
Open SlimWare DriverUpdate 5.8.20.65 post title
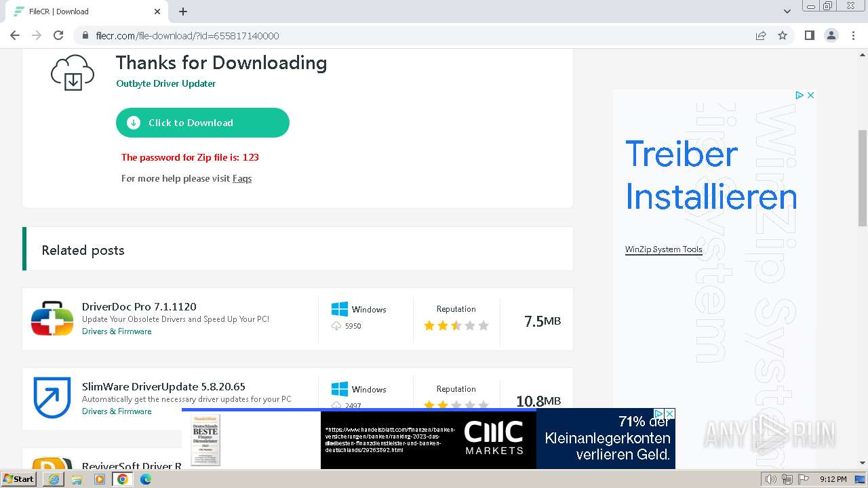pyautogui.click(x=163, y=386)
